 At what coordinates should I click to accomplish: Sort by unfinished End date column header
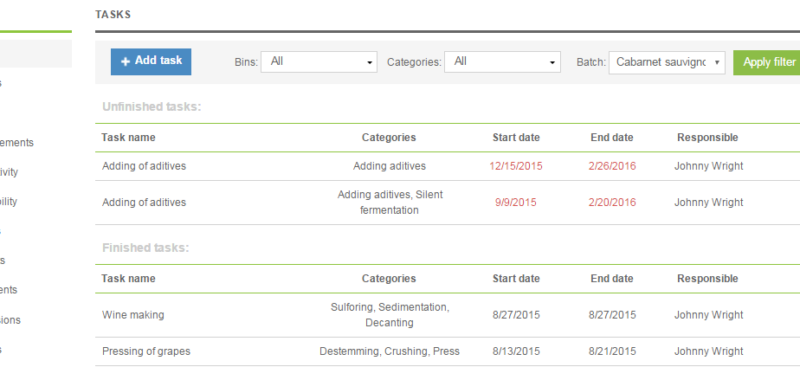point(612,138)
